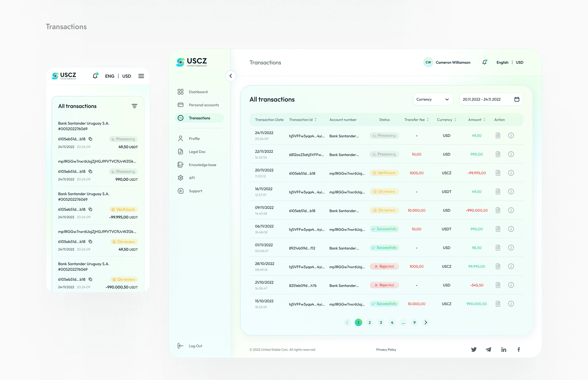Open the Privacy Policy link
This screenshot has width=588, height=380.
point(386,350)
